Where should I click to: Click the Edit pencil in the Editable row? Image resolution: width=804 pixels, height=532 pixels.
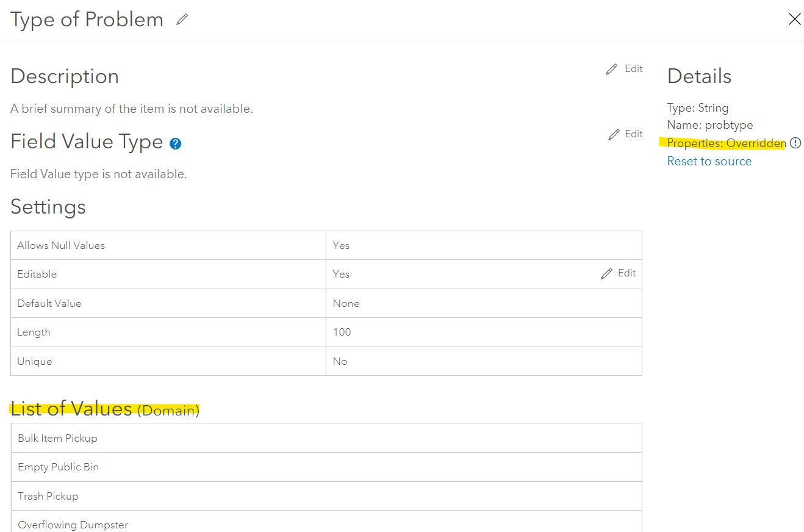coord(608,273)
